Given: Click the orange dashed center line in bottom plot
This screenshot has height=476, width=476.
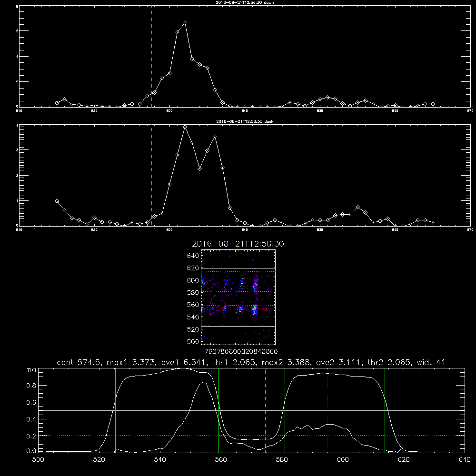Looking at the screenshot, I should (x=265, y=410).
